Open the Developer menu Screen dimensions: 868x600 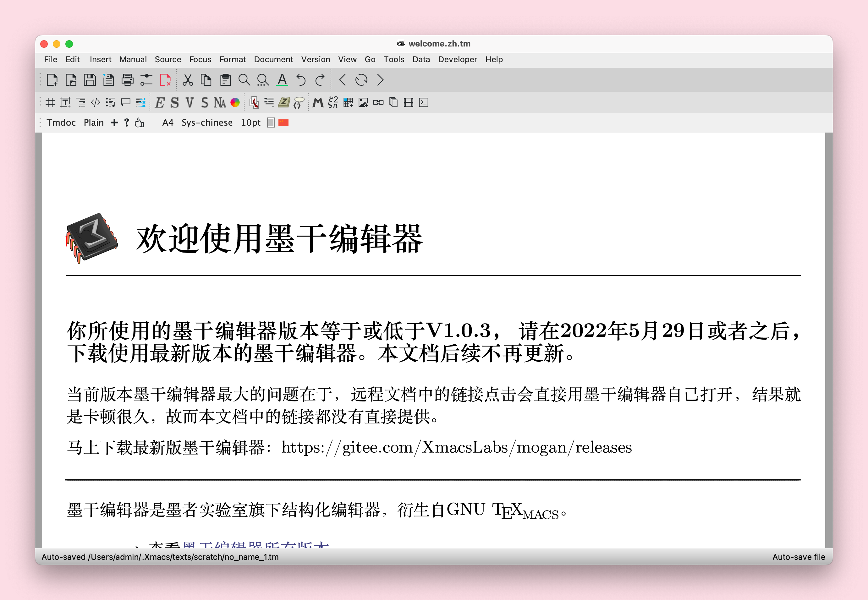coord(457,59)
